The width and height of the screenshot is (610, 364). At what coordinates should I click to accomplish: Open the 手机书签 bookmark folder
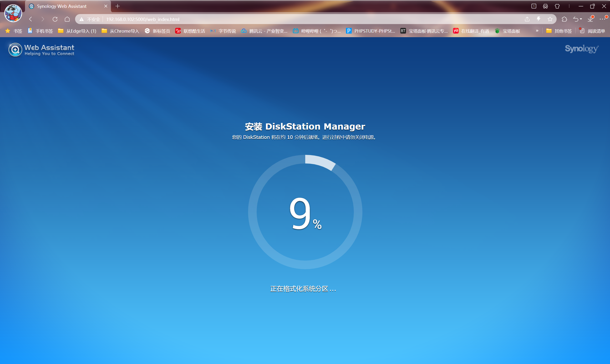40,31
